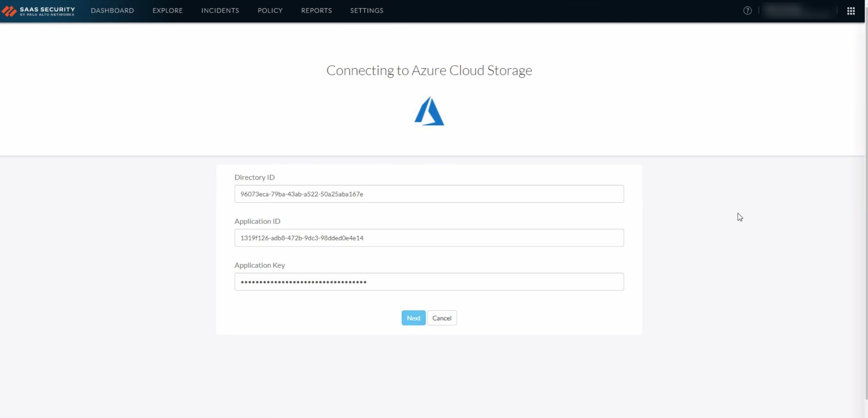Navigate to the Settings menu
This screenshot has height=418, width=868.
point(367,11)
